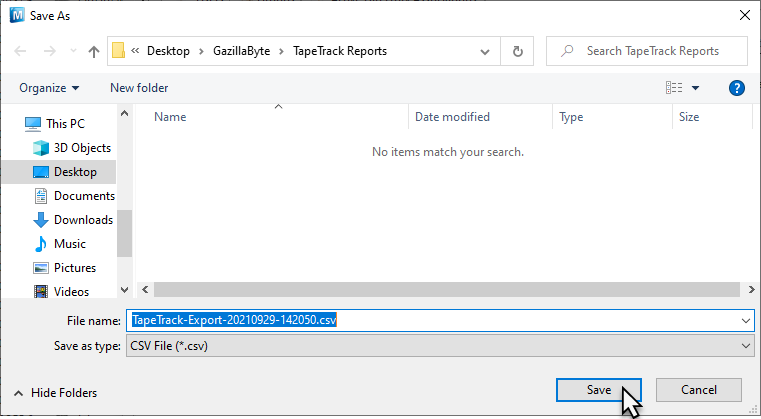Refresh the TapeTrack Reports folder
The width and height of the screenshot is (761, 419).
[517, 51]
